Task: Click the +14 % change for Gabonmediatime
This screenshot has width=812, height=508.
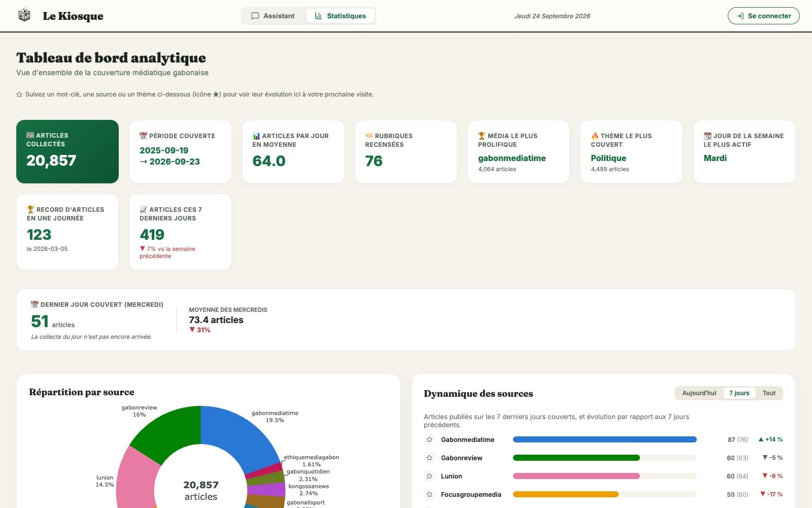Action: pos(770,439)
